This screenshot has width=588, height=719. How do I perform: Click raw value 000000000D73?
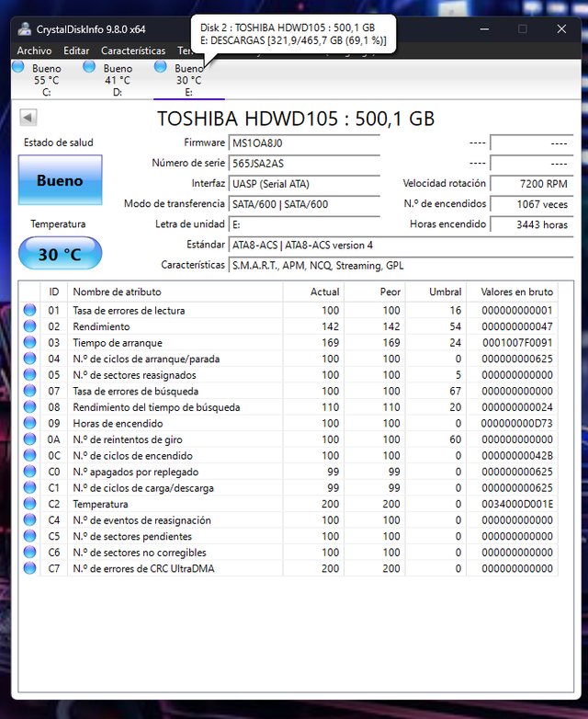[x=517, y=423]
